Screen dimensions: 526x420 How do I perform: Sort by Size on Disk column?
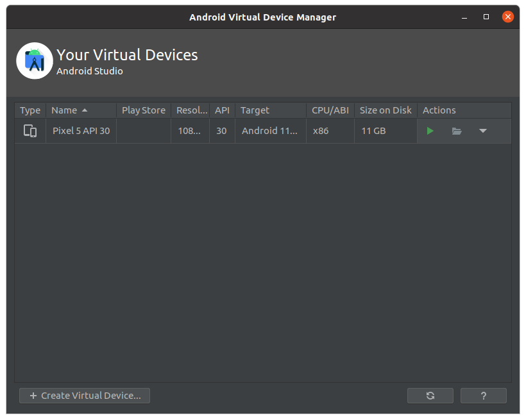click(x=386, y=110)
